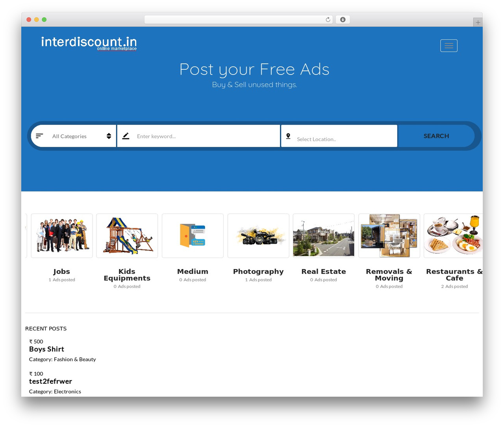
Task: Click 'Category: Electronics' text
Action: (55, 392)
